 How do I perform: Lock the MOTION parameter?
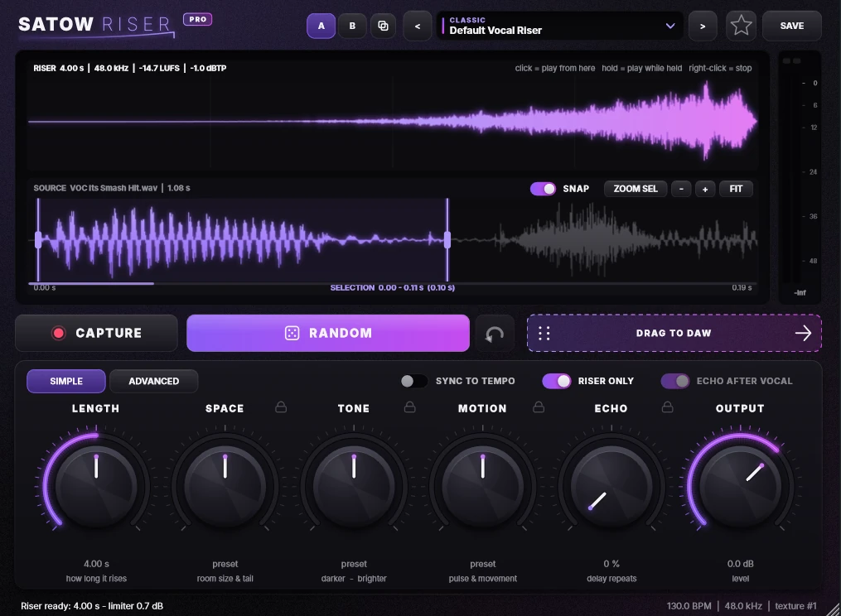[x=539, y=407]
